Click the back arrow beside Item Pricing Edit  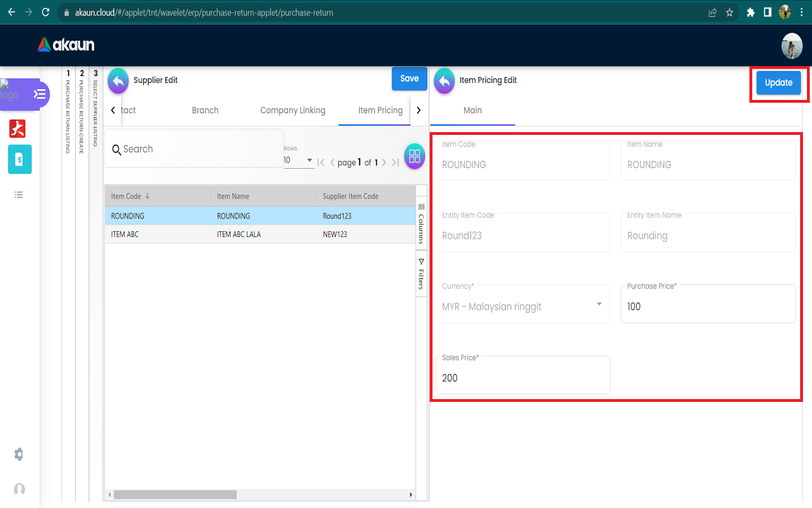444,81
